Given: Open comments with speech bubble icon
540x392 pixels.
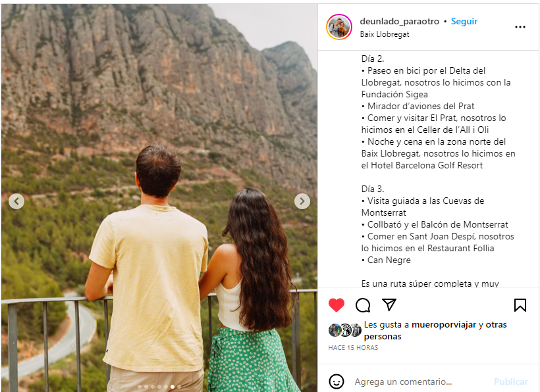Looking at the screenshot, I should pyautogui.click(x=363, y=305).
